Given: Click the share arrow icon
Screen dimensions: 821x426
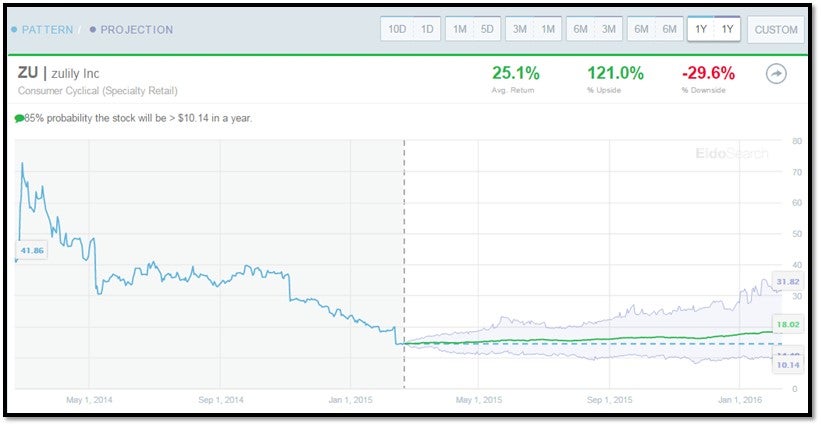Looking at the screenshot, I should (x=776, y=74).
